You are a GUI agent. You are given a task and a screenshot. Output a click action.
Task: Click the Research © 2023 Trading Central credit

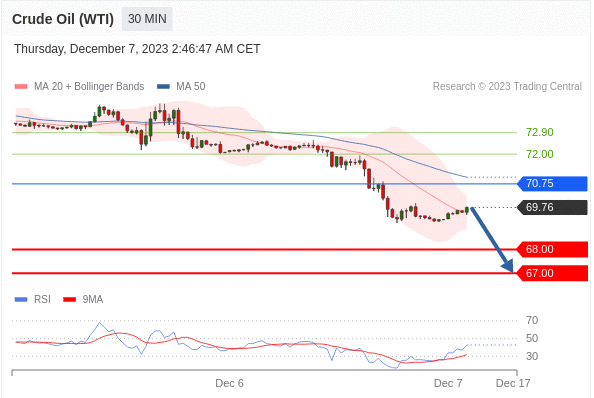point(507,86)
